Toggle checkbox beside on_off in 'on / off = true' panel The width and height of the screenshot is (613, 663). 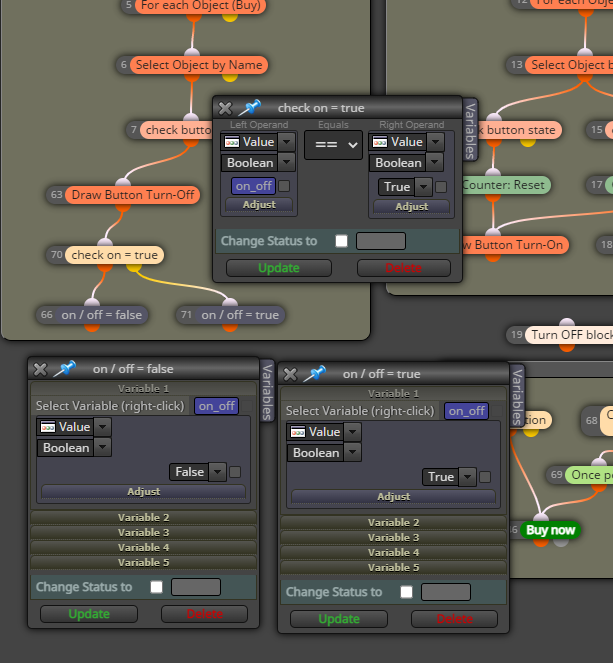[497, 411]
